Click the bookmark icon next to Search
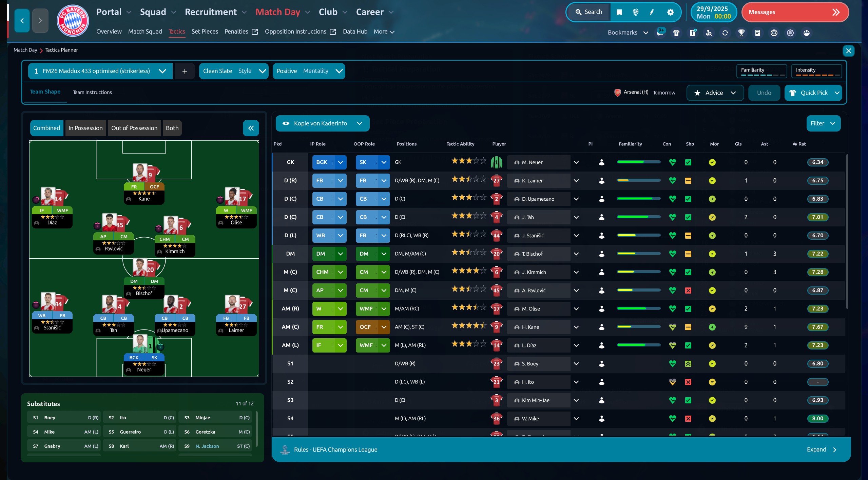Viewport: 868px width, 480px height. (619, 12)
